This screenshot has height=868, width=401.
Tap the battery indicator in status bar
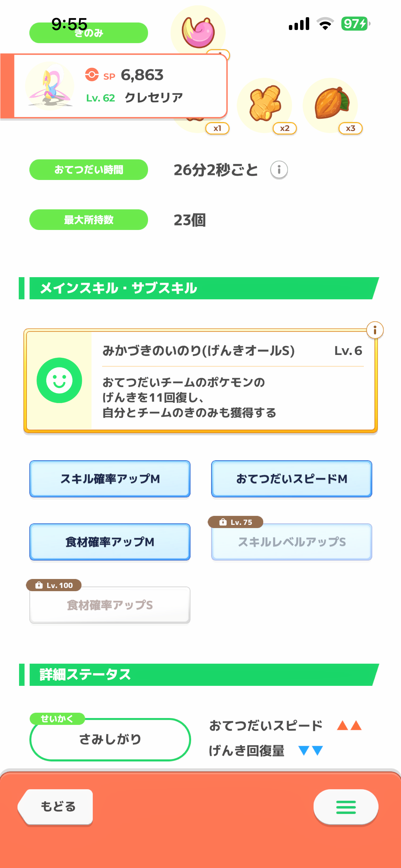[355, 23]
